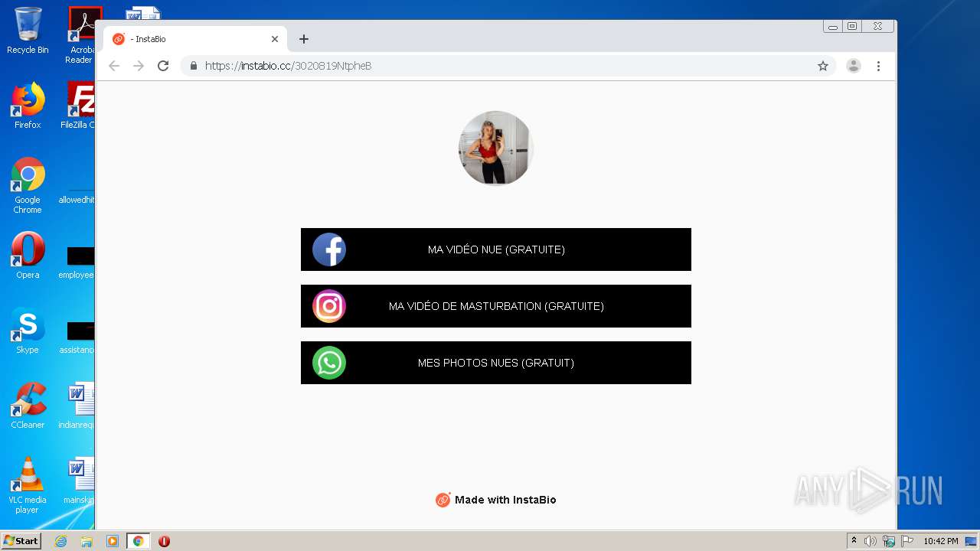This screenshot has width=980, height=551.
Task: Bookmark this page with the star icon
Action: click(823, 66)
